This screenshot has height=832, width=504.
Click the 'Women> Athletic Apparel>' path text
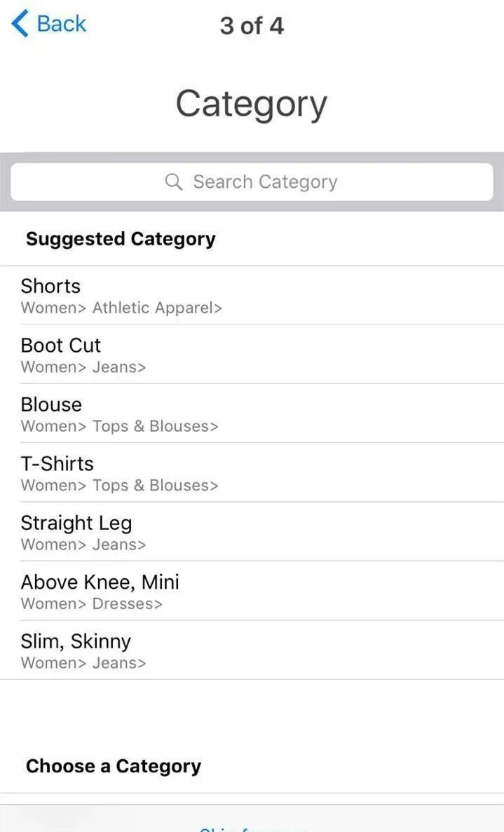[121, 308]
